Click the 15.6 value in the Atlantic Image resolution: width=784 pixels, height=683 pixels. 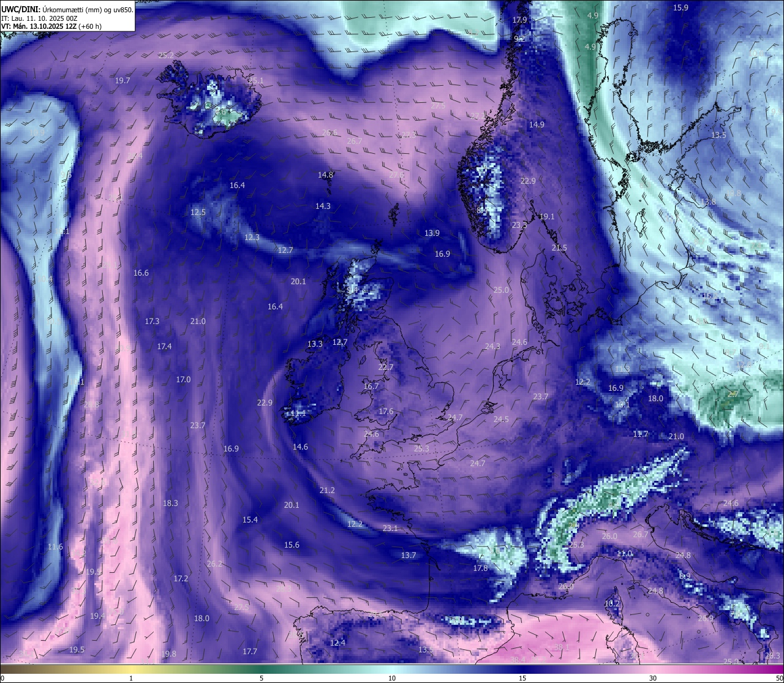coord(292,545)
